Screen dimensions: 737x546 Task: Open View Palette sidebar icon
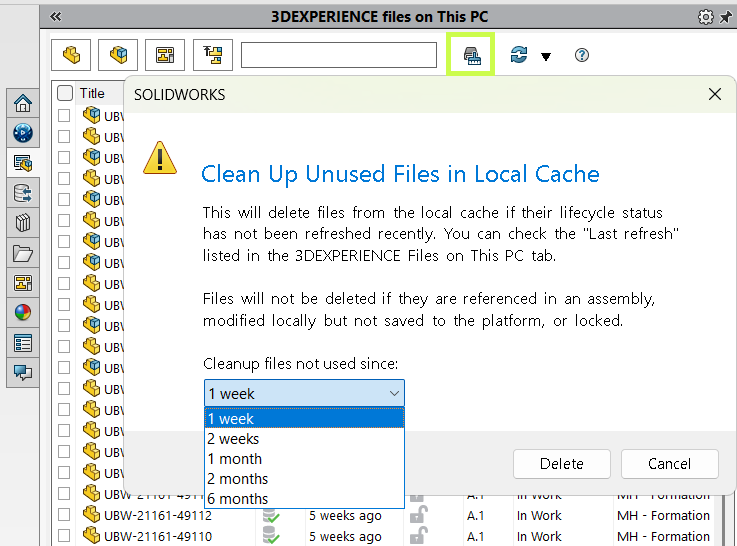click(23, 283)
